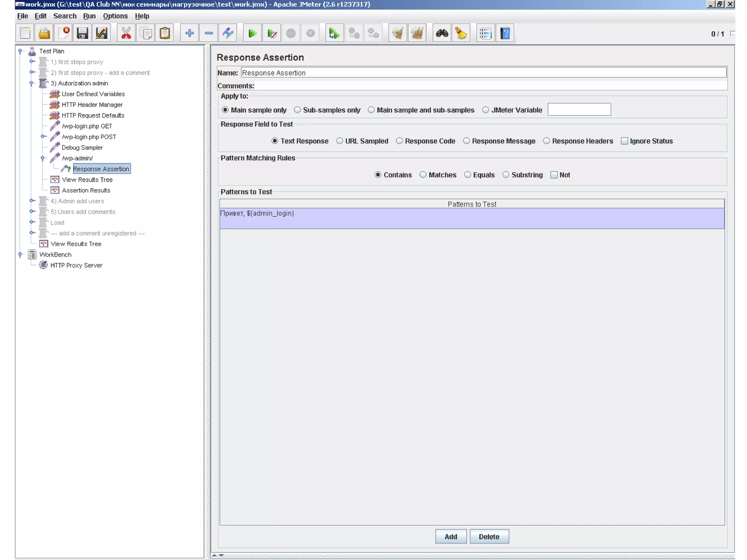Select the Response Code radio button
747x560 pixels.
click(x=399, y=141)
